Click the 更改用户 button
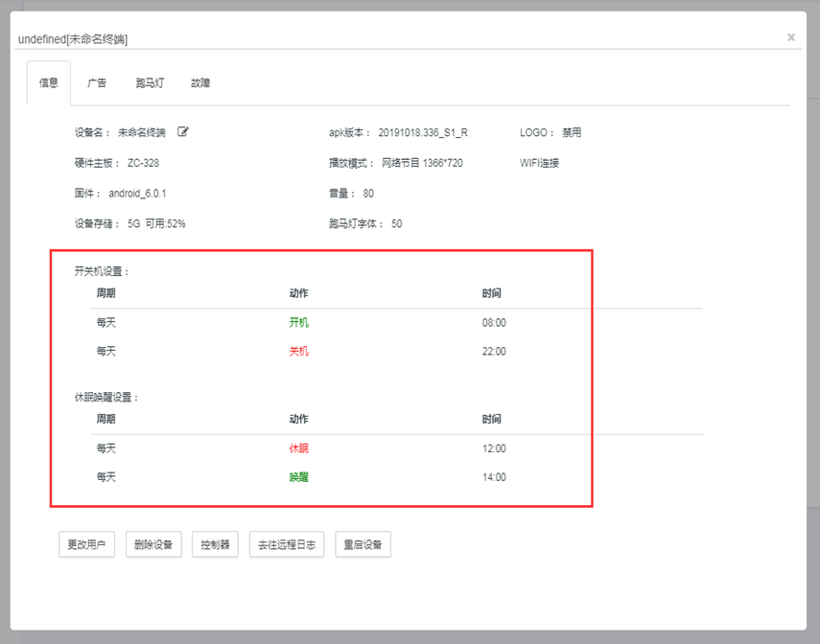The width and height of the screenshot is (820, 644). pos(87,544)
